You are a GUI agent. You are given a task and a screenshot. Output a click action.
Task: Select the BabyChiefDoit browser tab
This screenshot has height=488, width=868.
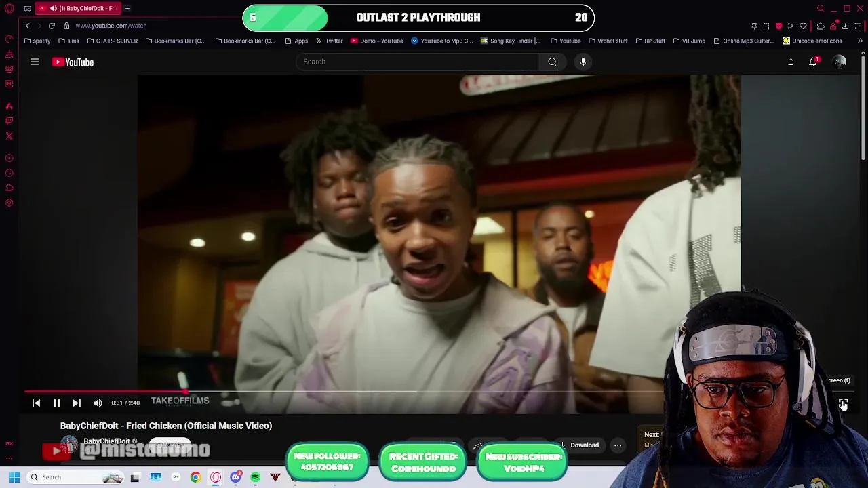coord(79,8)
